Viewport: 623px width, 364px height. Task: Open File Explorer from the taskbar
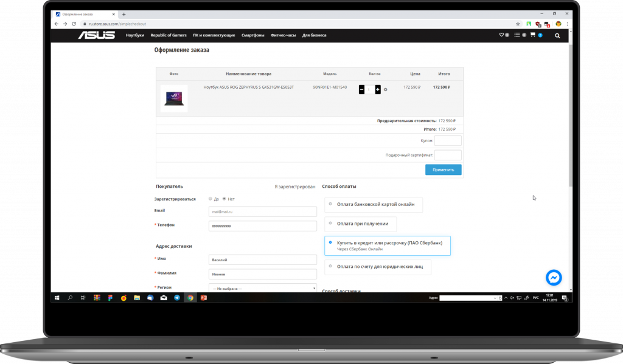click(x=137, y=298)
